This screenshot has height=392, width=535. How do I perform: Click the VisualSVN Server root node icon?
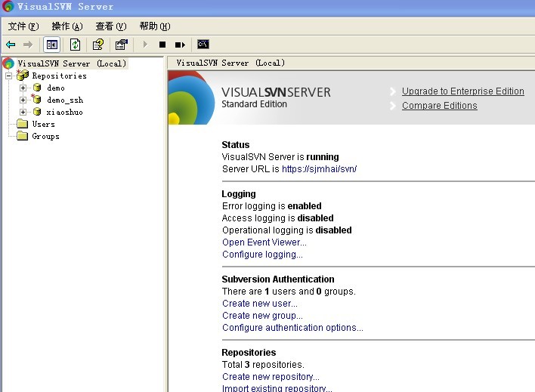pyautogui.click(x=8, y=63)
